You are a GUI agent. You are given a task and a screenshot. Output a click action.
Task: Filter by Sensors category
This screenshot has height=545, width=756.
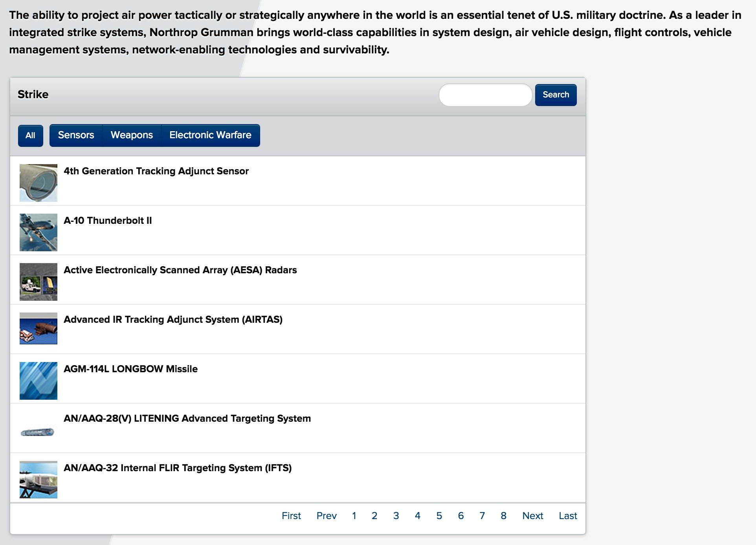point(76,135)
